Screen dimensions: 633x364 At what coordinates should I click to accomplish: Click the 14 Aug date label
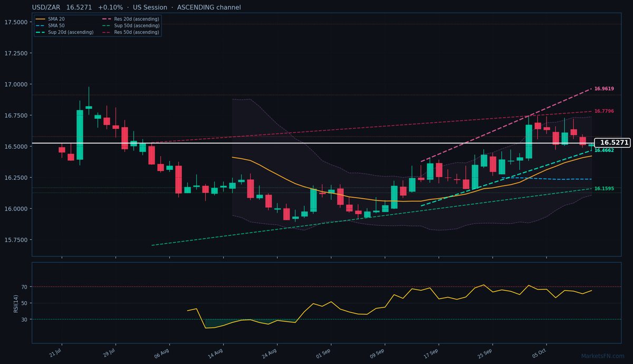tap(215, 352)
